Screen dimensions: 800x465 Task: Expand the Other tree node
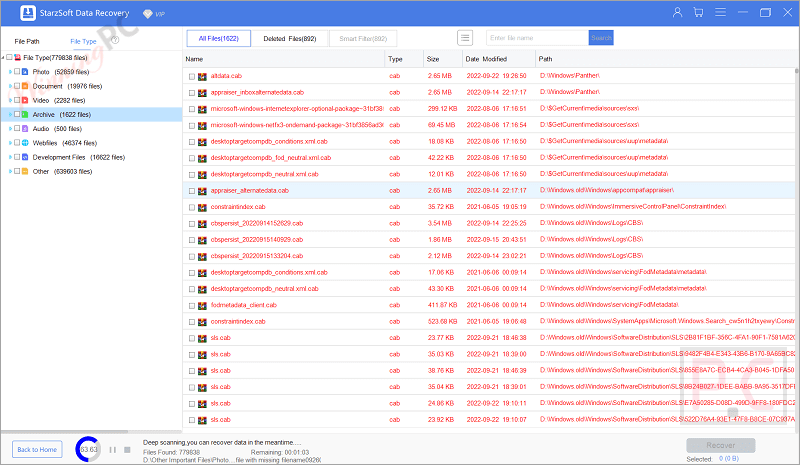click(x=10, y=172)
